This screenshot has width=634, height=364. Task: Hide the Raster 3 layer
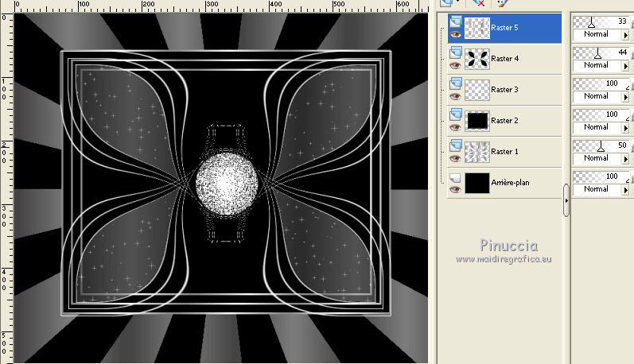(x=455, y=97)
